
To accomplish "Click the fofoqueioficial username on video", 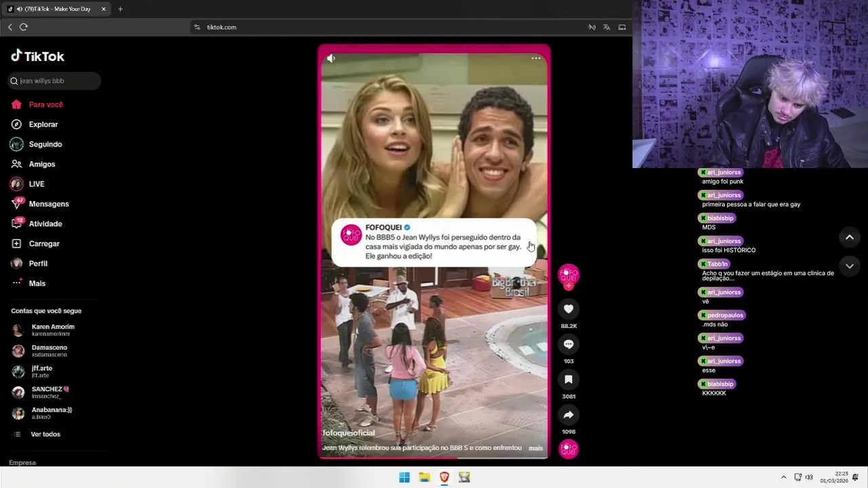I will click(349, 433).
